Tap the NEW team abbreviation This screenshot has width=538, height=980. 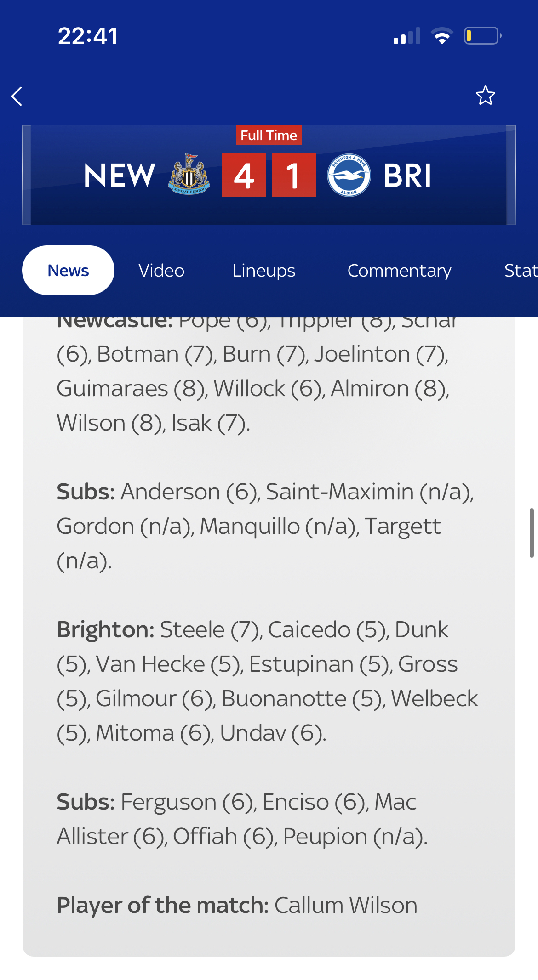tap(119, 176)
